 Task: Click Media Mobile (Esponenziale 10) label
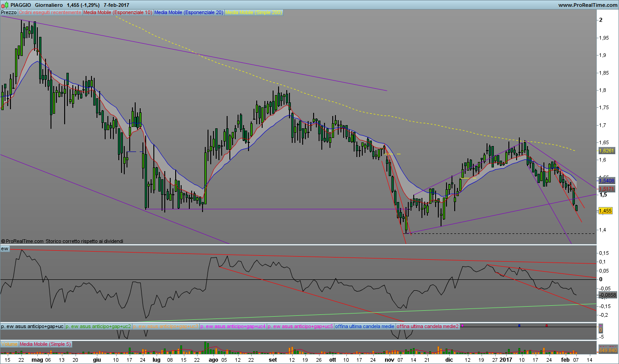[118, 13]
